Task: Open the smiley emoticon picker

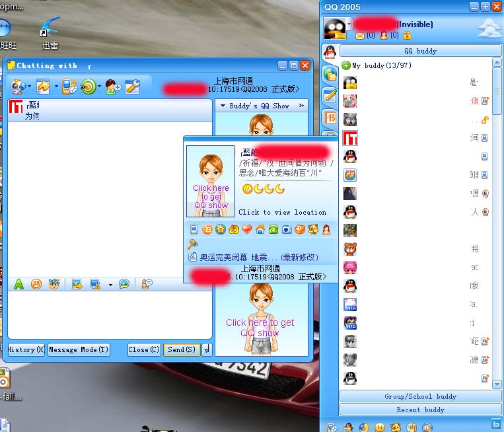Action: coord(36,284)
